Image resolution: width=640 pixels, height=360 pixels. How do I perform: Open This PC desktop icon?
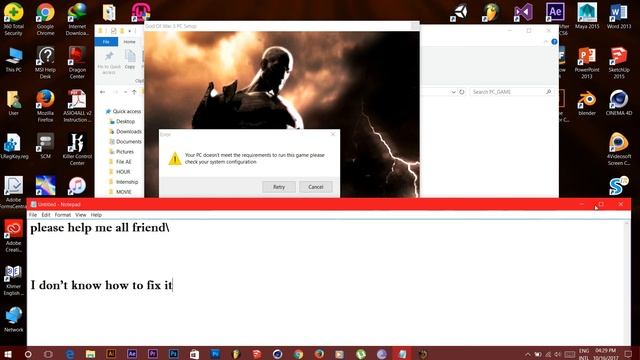13,60
